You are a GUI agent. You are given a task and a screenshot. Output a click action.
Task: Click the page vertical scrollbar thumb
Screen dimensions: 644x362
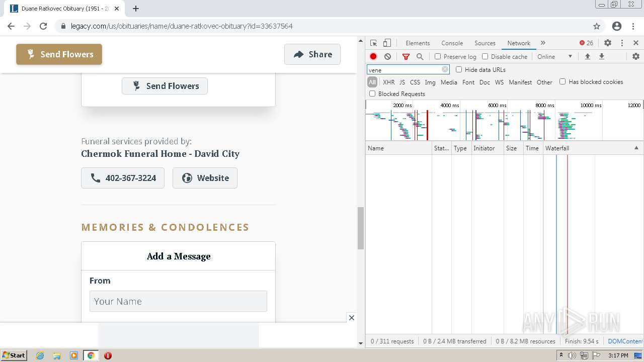pos(360,228)
